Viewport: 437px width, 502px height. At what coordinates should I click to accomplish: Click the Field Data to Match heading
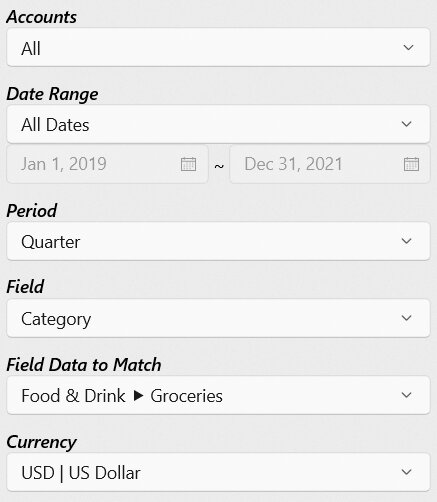click(x=84, y=365)
